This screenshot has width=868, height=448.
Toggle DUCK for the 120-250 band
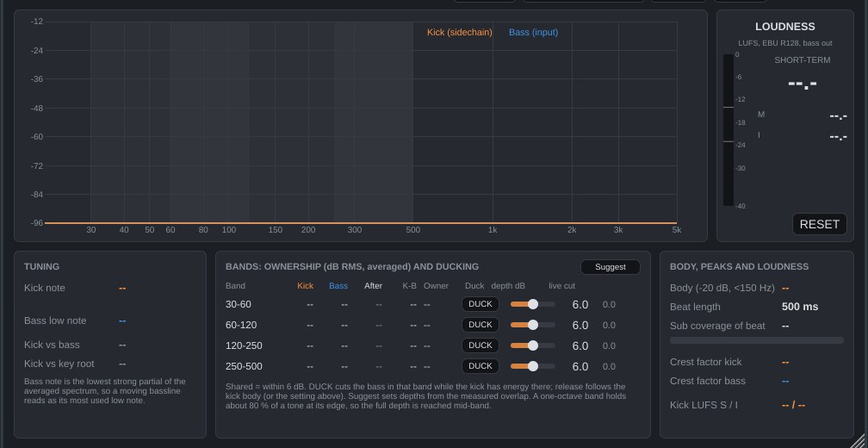tap(480, 345)
